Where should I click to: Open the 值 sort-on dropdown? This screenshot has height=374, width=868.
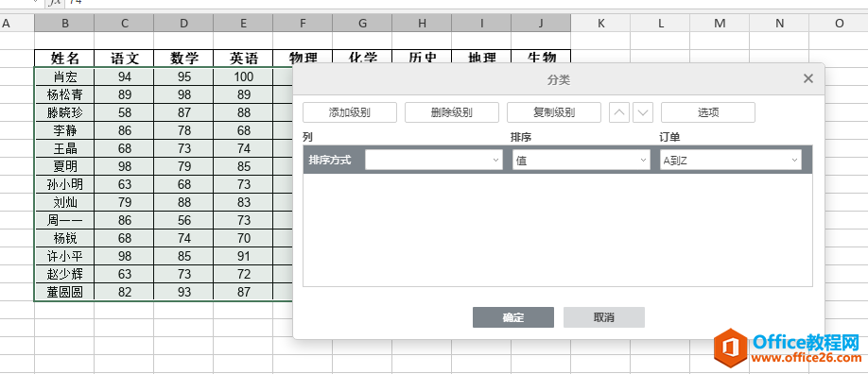click(582, 161)
